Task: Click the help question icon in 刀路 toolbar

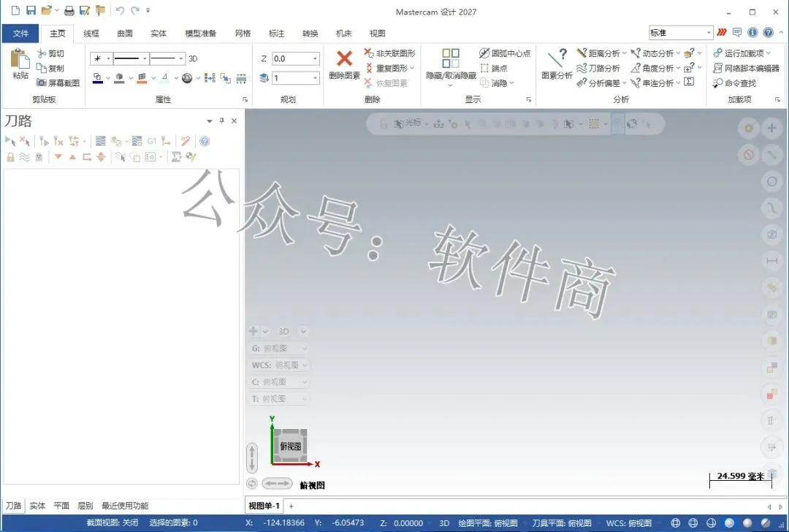Action: click(205, 142)
